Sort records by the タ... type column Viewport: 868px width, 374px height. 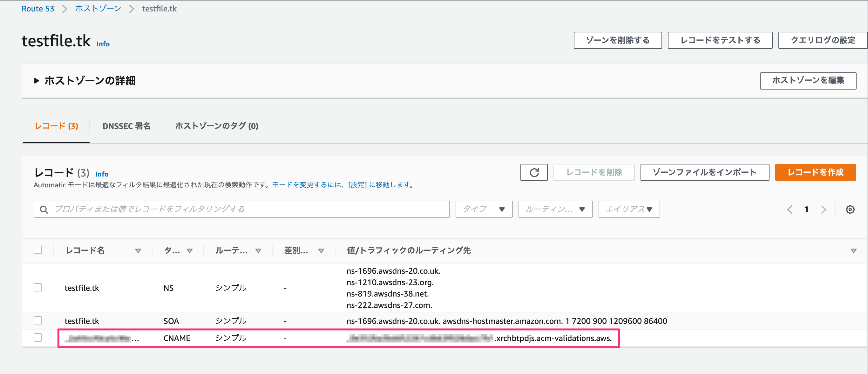click(190, 250)
